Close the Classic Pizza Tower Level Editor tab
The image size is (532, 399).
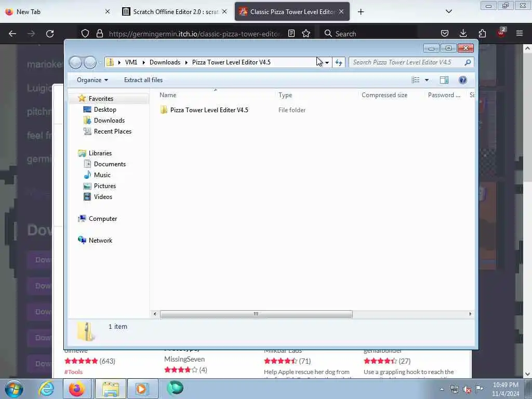(341, 11)
